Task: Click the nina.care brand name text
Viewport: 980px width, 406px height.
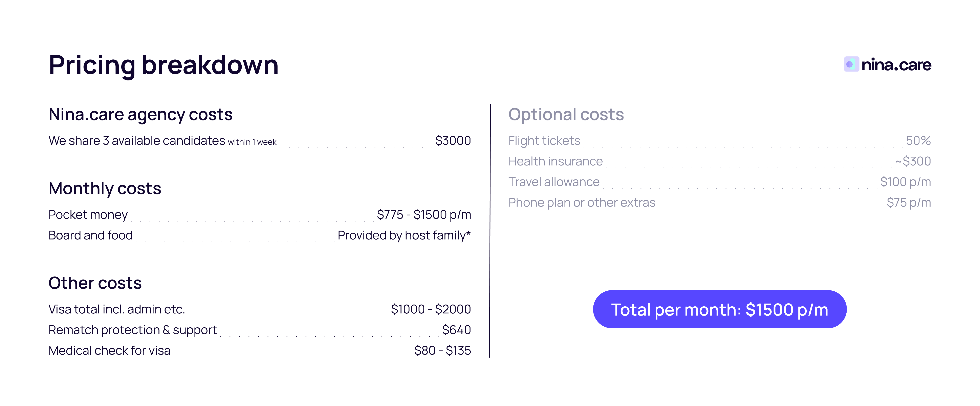Action: coord(896,65)
